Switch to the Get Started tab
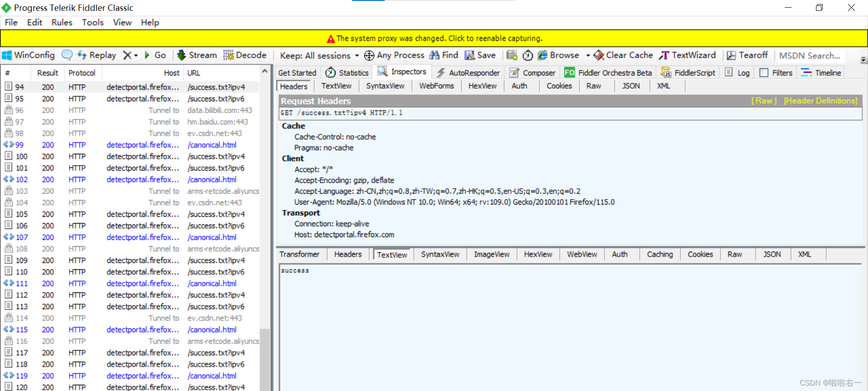The image size is (868, 391). click(297, 73)
